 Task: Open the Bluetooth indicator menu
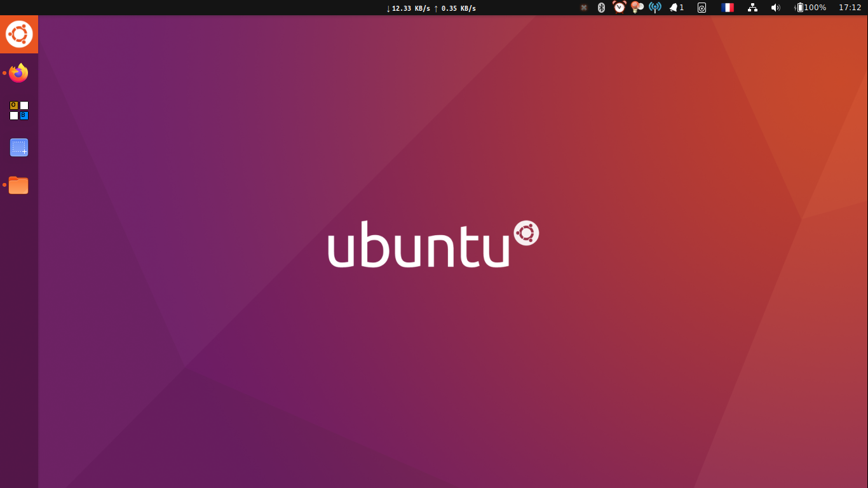601,8
